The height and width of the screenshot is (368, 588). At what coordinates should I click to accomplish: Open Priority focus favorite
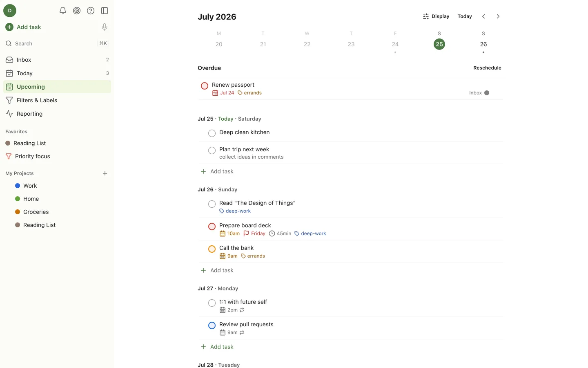click(x=57, y=156)
